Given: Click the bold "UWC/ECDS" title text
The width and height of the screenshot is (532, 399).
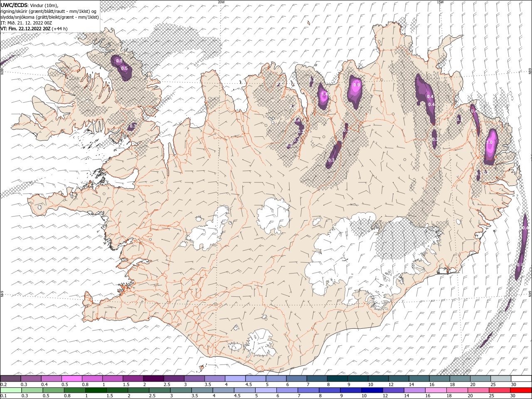Looking at the screenshot, I should (x=14, y=5).
